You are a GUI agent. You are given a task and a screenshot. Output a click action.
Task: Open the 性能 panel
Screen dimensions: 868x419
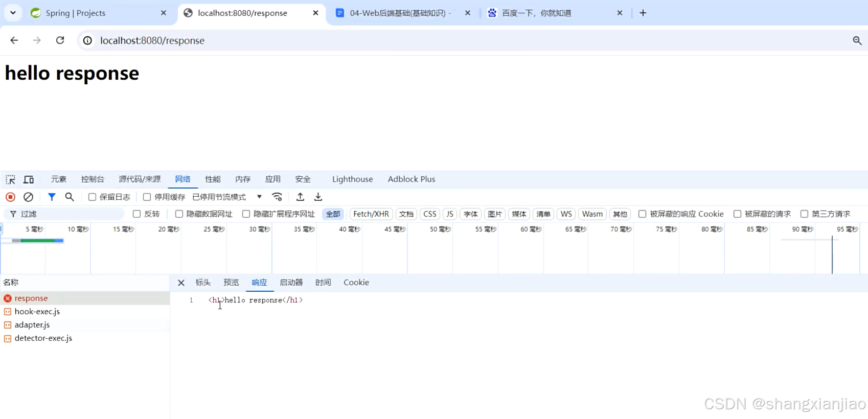pos(213,179)
